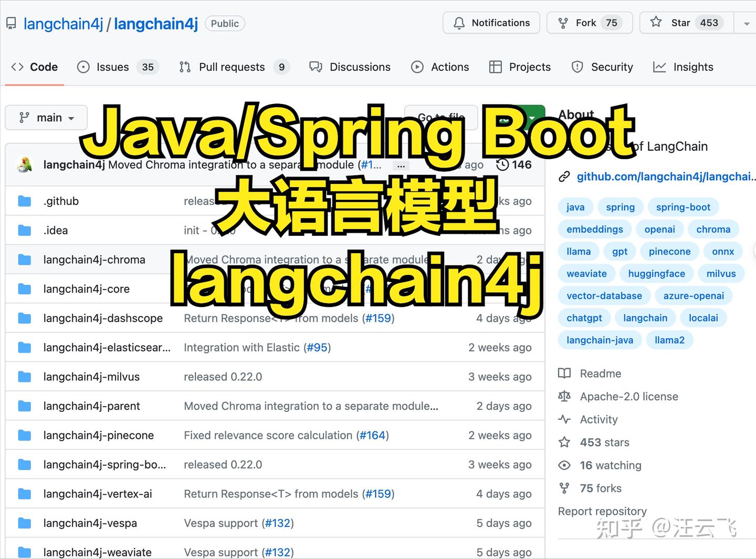Click the langchain4j parrot avatar
Viewport: 756px width, 559px height.
(x=25, y=164)
